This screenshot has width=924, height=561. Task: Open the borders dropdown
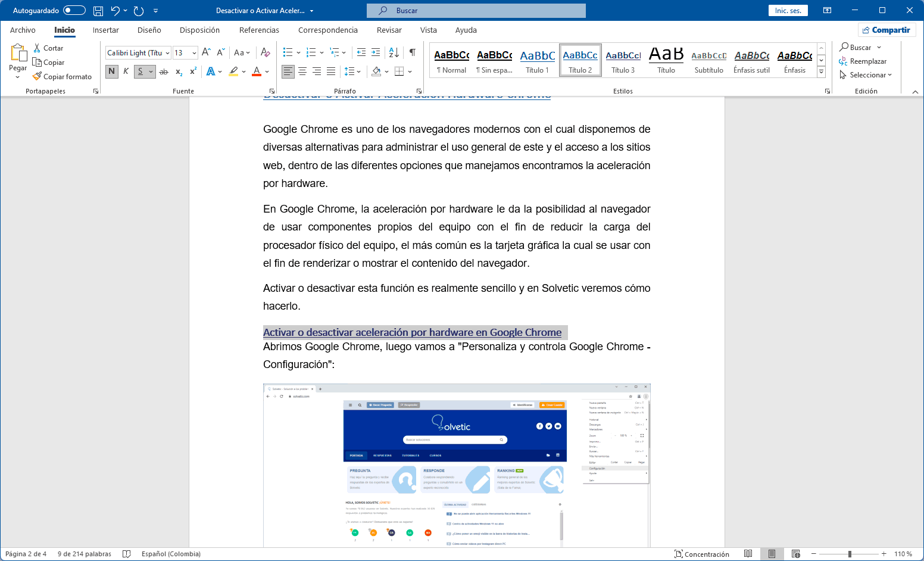410,71
